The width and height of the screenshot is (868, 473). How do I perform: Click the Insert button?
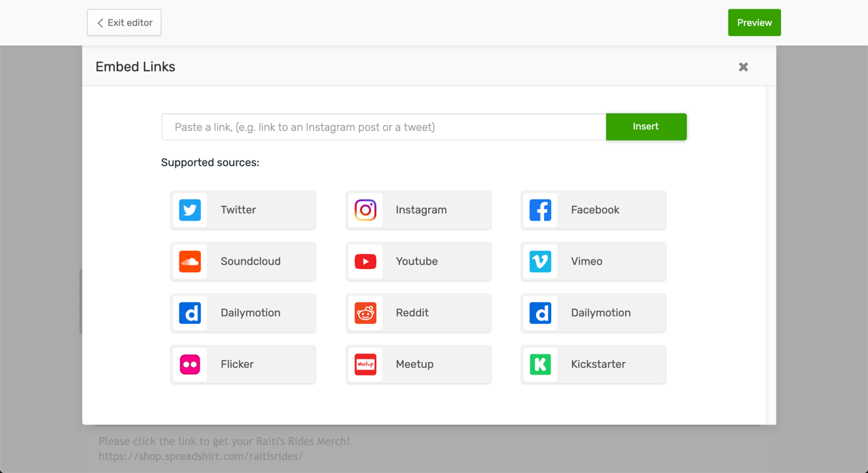pos(646,127)
